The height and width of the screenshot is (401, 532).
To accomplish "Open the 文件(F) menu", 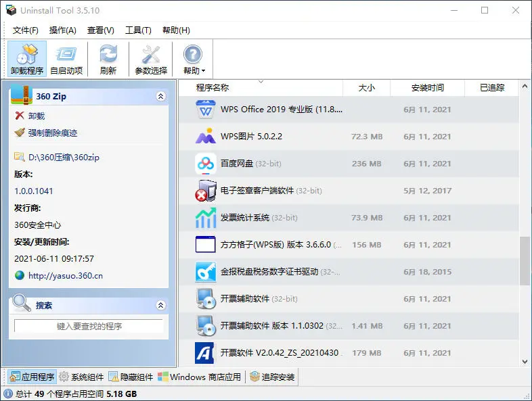I will click(x=26, y=30).
